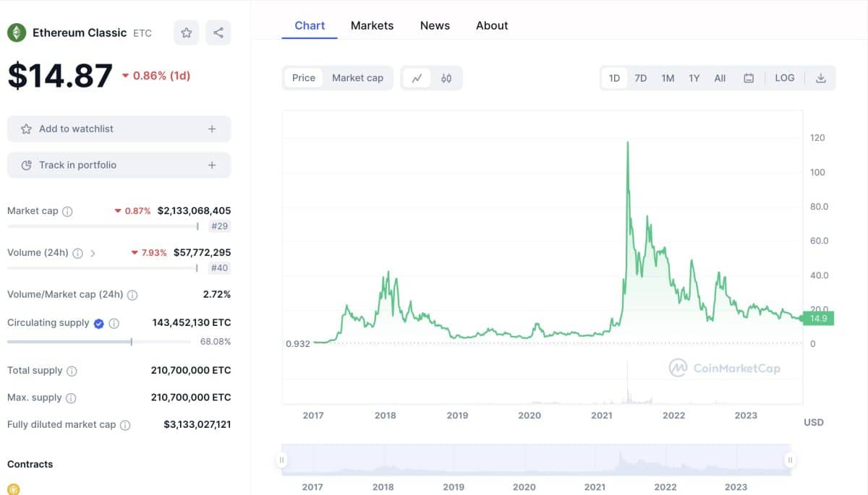
Task: Expand the Contracts section
Action: click(30, 464)
